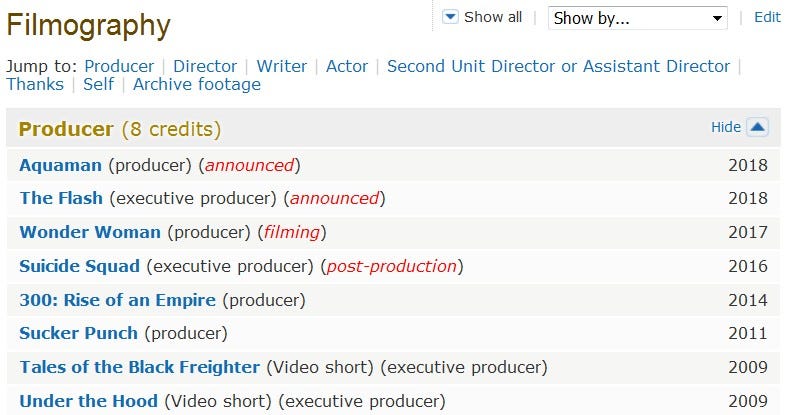Click the Show all arrow icon
Image resolution: width=789 pixels, height=415 pixels.
pos(450,17)
